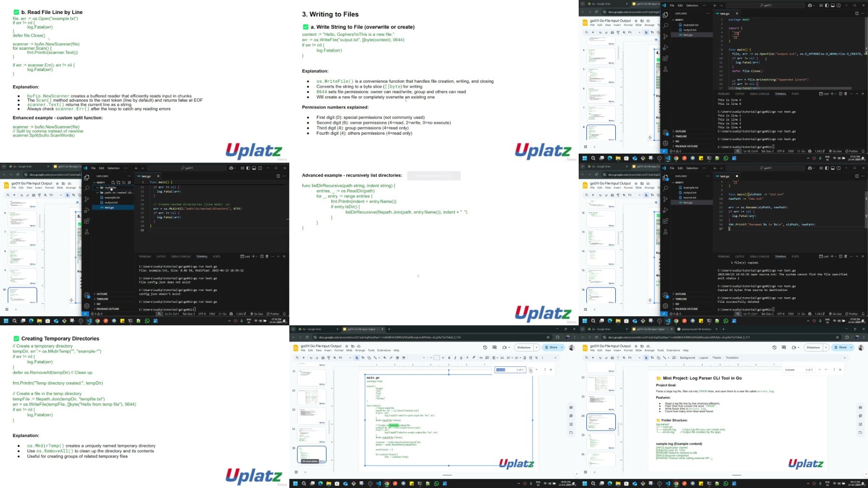
Task: Open Search view in VS Code showing os.OpenFile code
Action: pos(665,25)
